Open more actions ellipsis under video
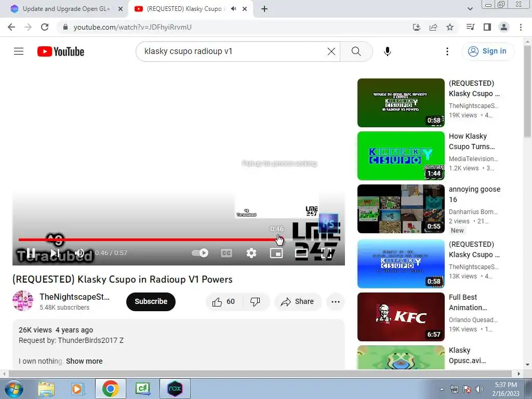Viewport: 532px width, 399px height. [x=336, y=302]
